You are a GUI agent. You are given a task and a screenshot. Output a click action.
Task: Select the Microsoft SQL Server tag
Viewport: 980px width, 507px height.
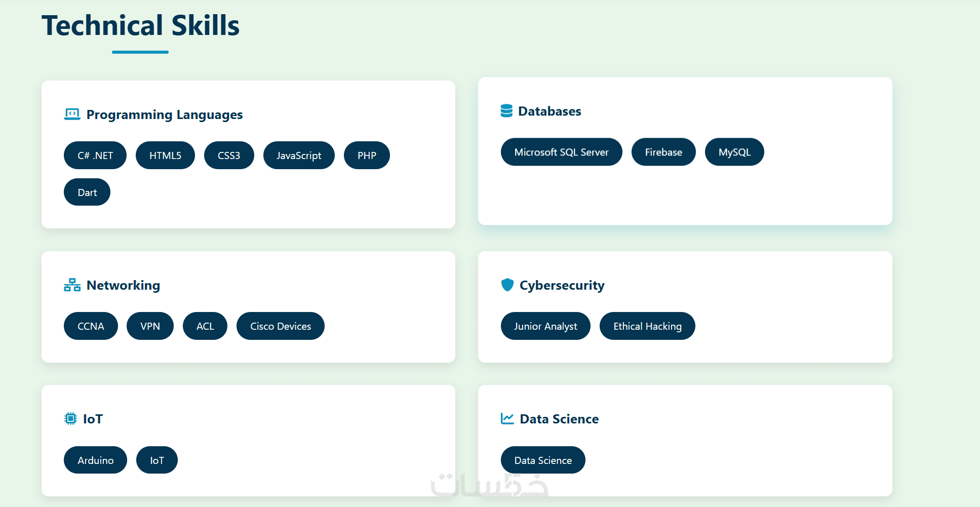click(561, 152)
